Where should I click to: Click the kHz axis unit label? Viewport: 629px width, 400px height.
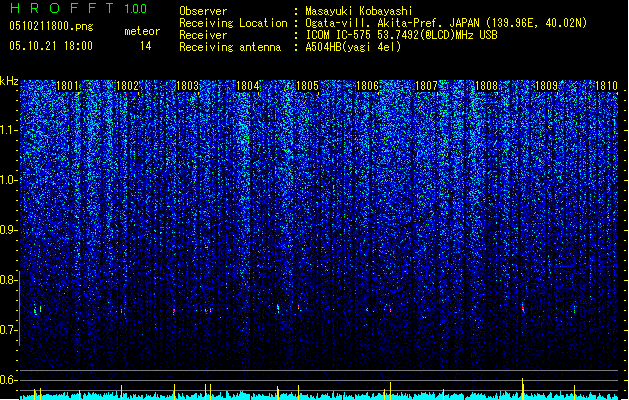coord(9,81)
